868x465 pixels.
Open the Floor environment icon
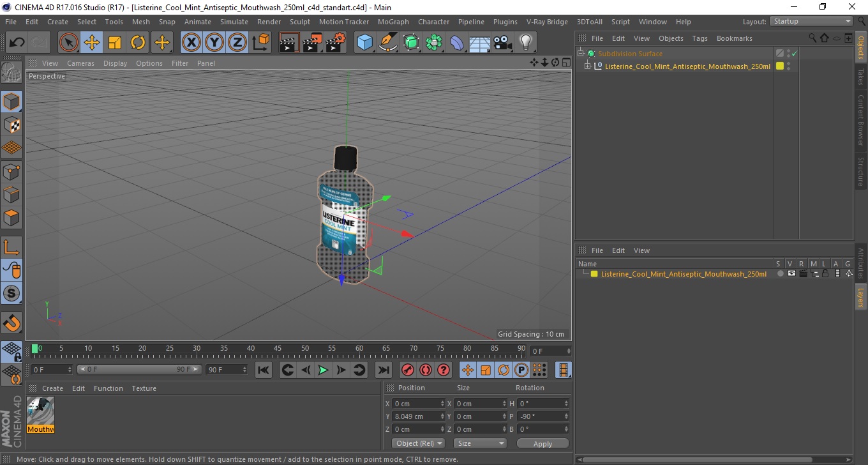[480, 43]
